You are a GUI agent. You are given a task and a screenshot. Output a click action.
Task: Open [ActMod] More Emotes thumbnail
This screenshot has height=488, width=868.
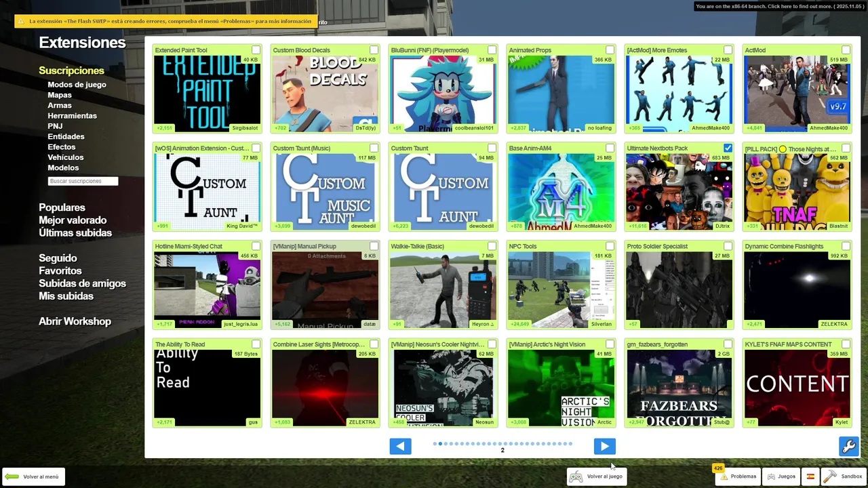point(679,94)
